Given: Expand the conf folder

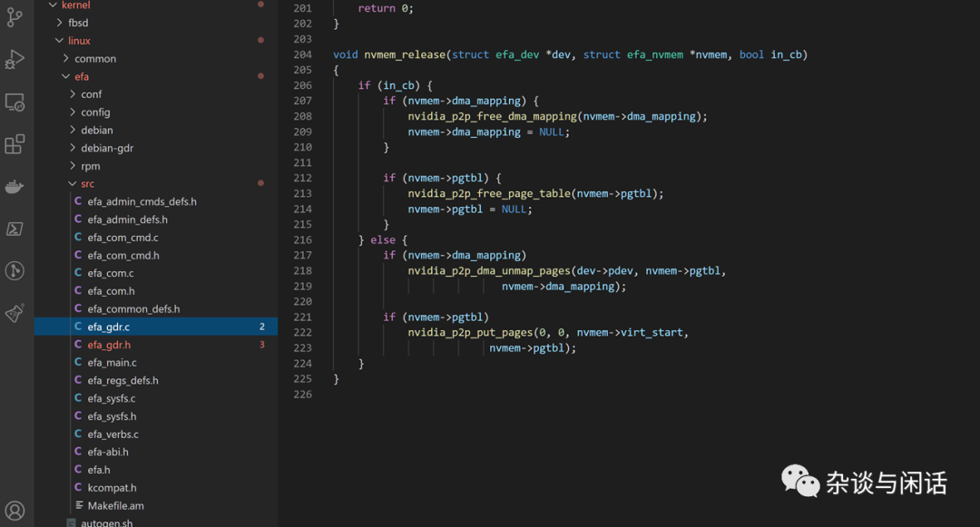Looking at the screenshot, I should (x=73, y=94).
